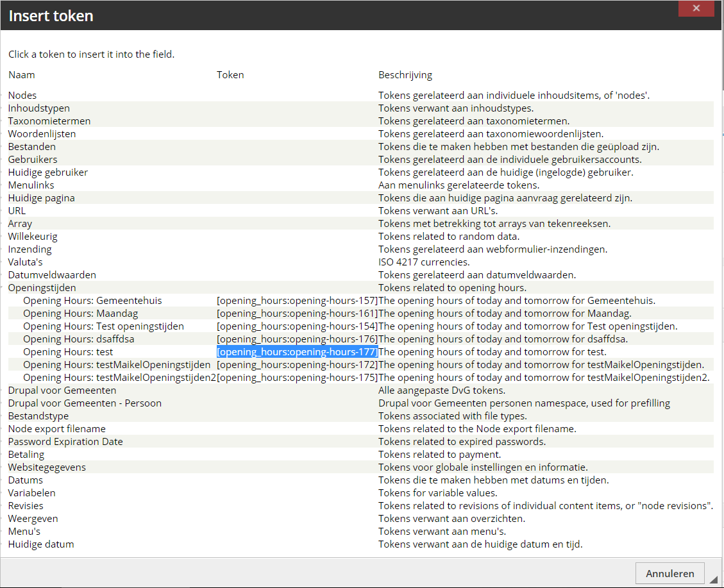Insert the opening-hours-172 token
The image size is (724, 588).
coord(297,365)
